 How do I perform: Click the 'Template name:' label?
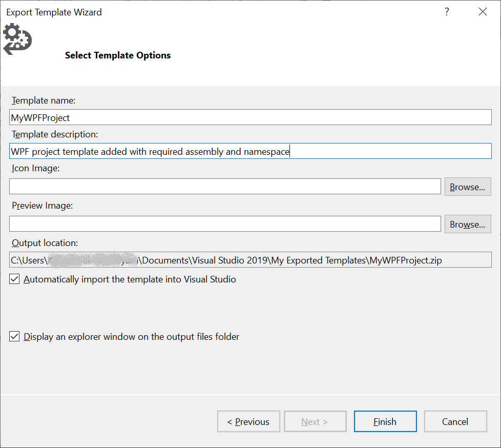(x=44, y=100)
